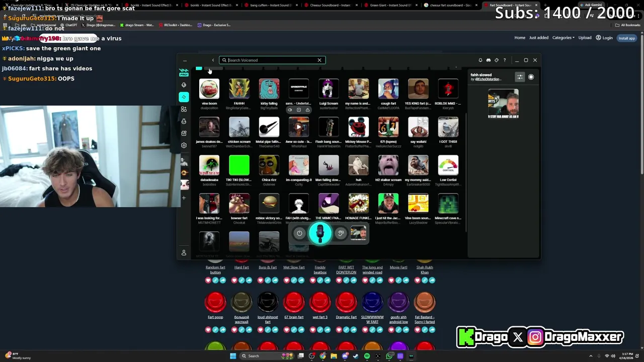Select the Mickey Mouse sound thumbnail
This screenshot has width=644, height=362.
(x=358, y=127)
